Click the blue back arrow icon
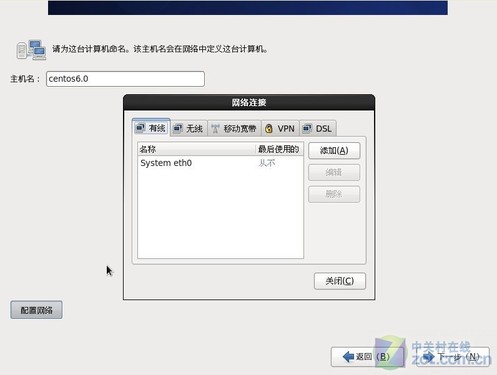The width and height of the screenshot is (497, 375). [x=348, y=357]
